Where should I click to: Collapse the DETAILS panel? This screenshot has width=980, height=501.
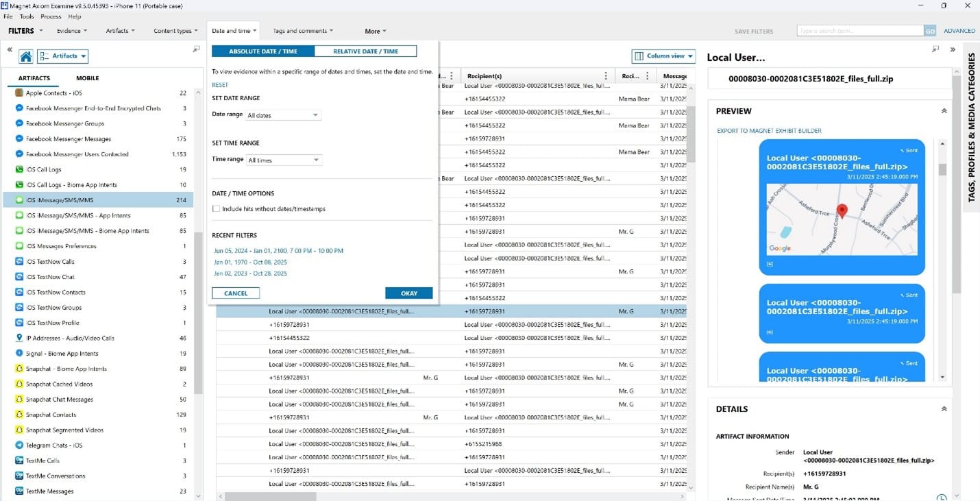(x=944, y=407)
